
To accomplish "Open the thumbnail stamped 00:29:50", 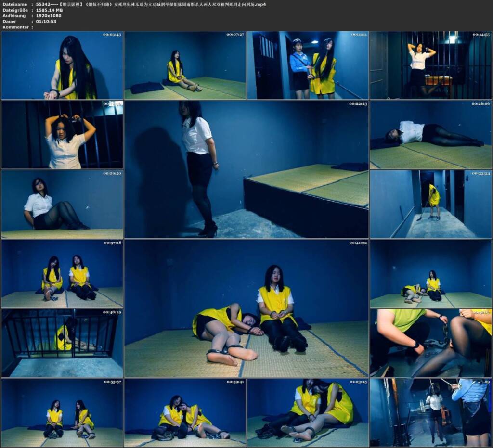I will click(x=62, y=204).
